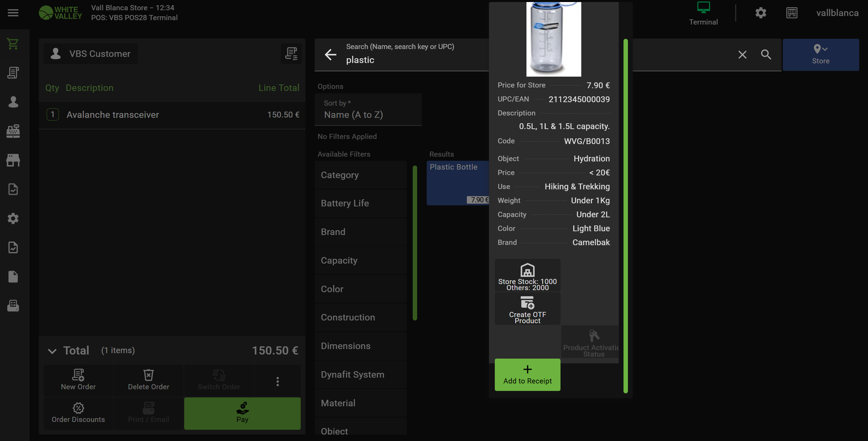Open the Sort by dropdown
The width and height of the screenshot is (868, 441).
(368, 110)
